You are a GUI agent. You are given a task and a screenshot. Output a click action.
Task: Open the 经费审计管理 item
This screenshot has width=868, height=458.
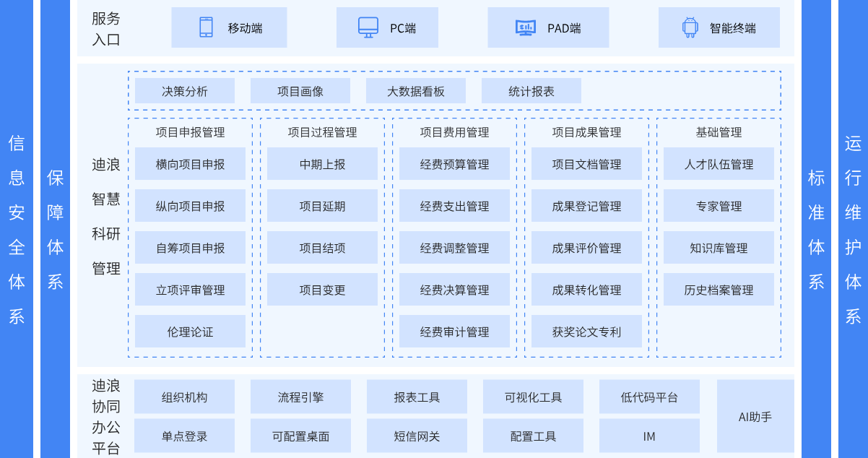click(x=454, y=332)
